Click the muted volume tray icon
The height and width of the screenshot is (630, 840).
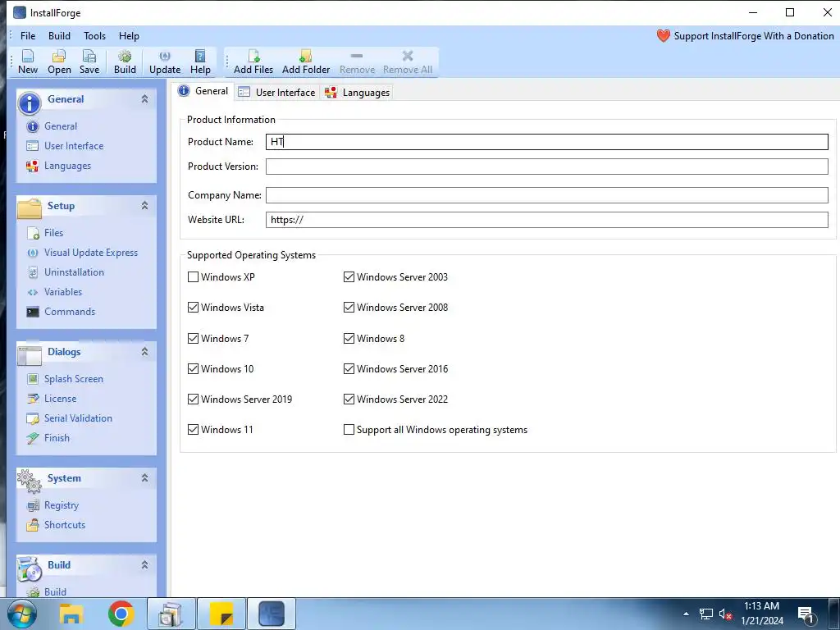(x=725, y=614)
